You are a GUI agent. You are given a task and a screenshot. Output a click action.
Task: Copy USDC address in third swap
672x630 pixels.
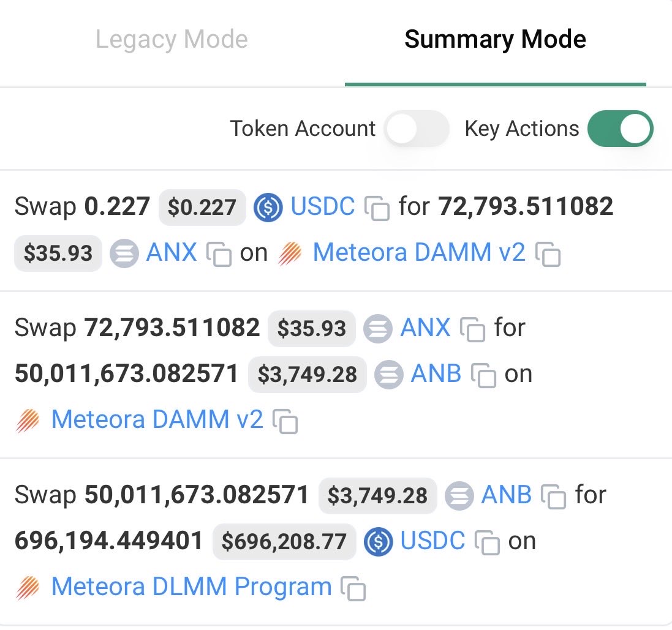pyautogui.click(x=487, y=542)
